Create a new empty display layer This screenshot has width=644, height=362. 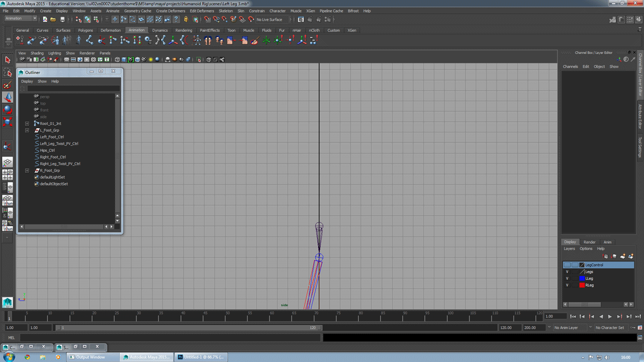pyautogui.click(x=622, y=256)
